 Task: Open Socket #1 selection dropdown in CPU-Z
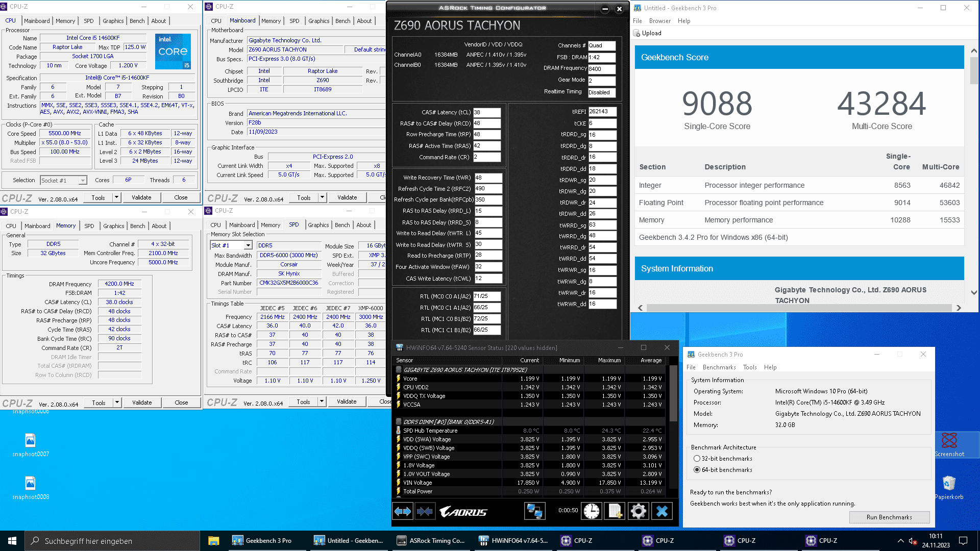(x=63, y=181)
